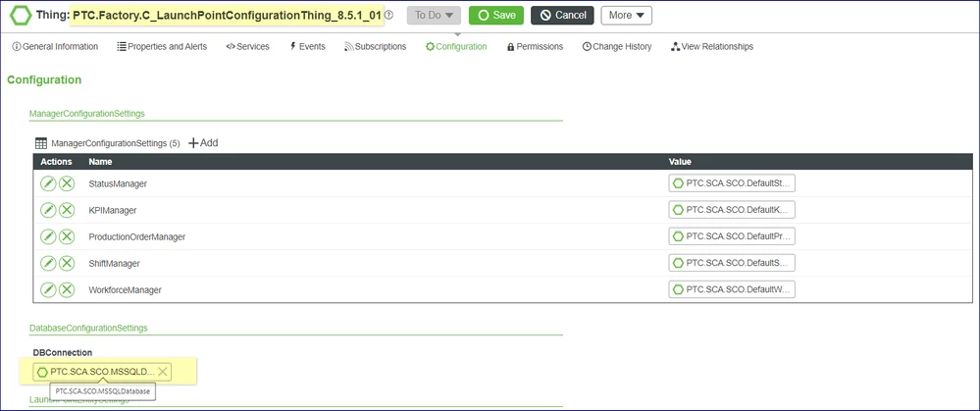Image resolution: width=980 pixels, height=411 pixels.
Task: Click the WorkforceManager value PTC.SCA.SCO.DefaultW... field
Action: coord(731,289)
